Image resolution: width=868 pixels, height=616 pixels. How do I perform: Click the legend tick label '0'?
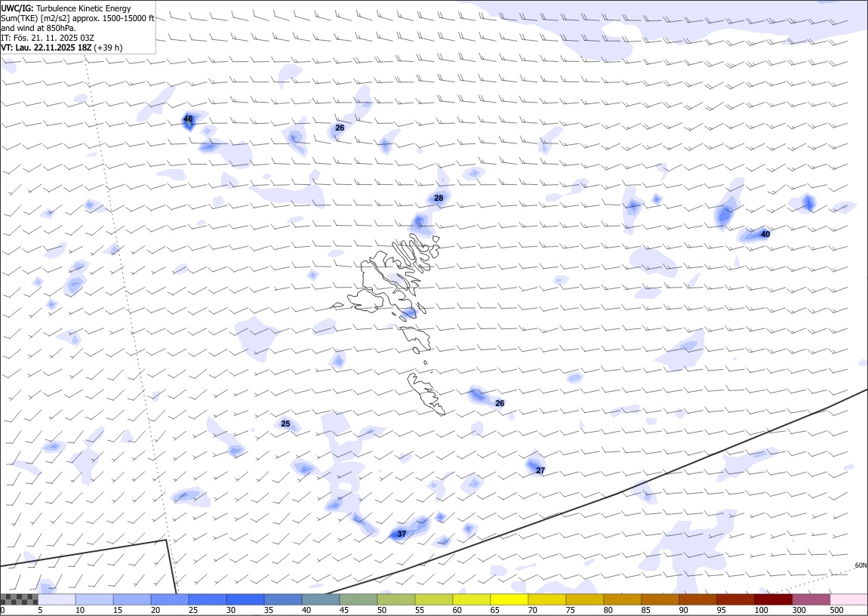(x=2, y=610)
